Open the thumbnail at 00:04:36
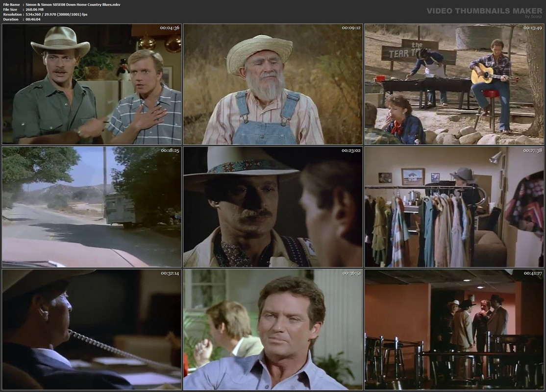Screen dimensions: 546x392 [92, 84]
